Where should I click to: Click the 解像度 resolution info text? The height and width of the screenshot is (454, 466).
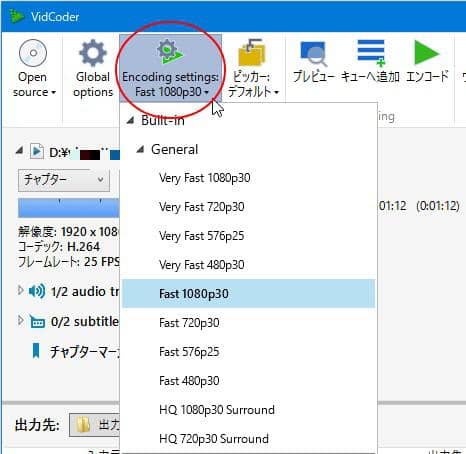(x=68, y=231)
